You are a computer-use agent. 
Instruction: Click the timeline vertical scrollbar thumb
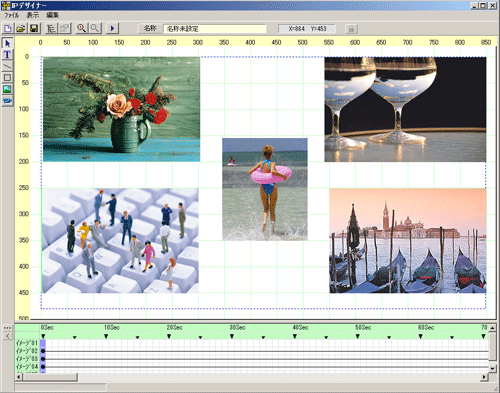(x=493, y=346)
